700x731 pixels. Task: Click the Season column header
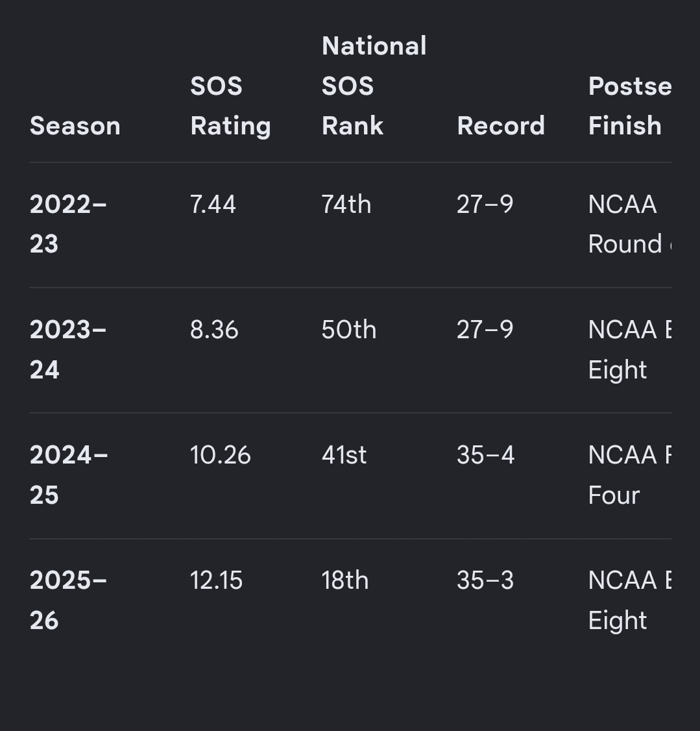tap(75, 126)
